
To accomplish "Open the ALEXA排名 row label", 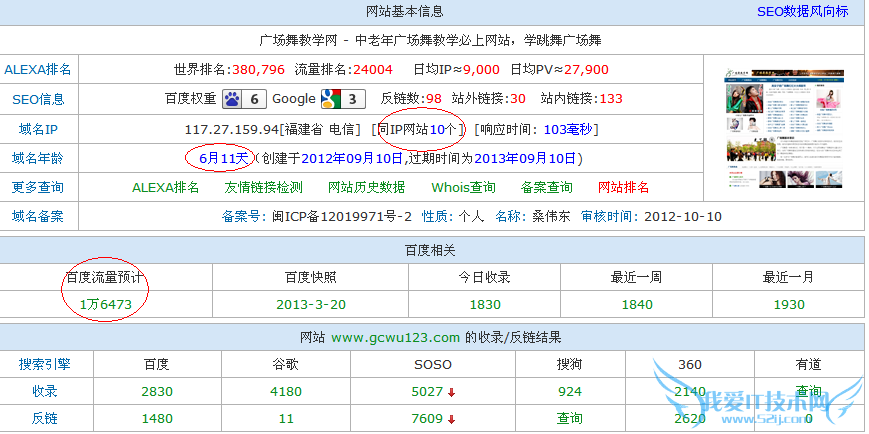I will pos(38,70).
